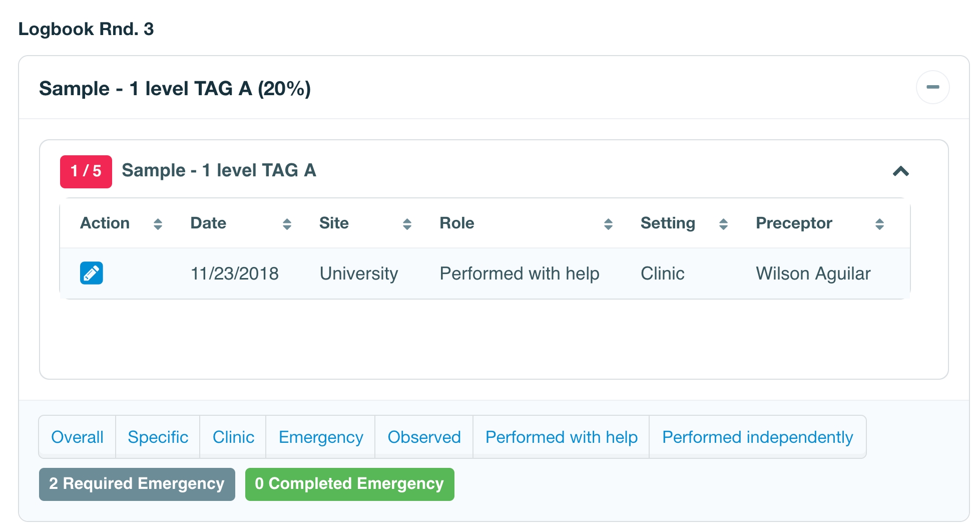The image size is (980, 532).
Task: Sort table by Date column arrows
Action: tap(287, 224)
